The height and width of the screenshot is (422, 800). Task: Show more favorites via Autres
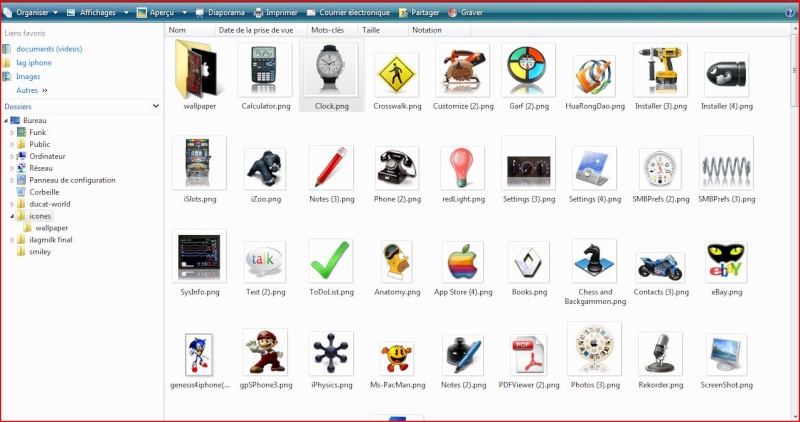[x=32, y=90]
